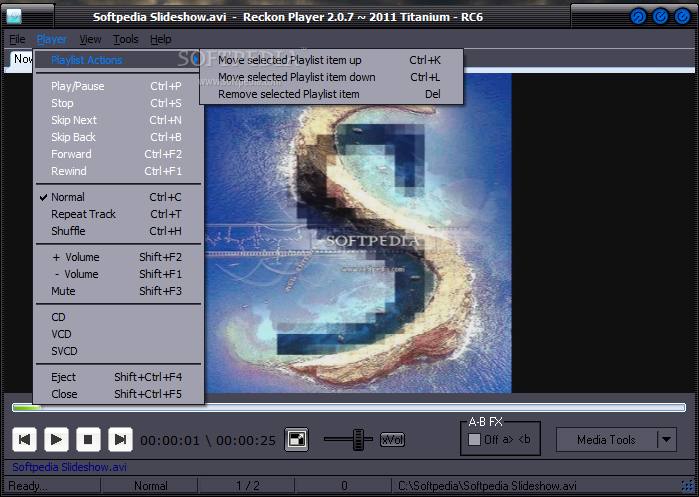Image resolution: width=699 pixels, height=497 pixels.
Task: Open the Help menu
Action: point(160,39)
